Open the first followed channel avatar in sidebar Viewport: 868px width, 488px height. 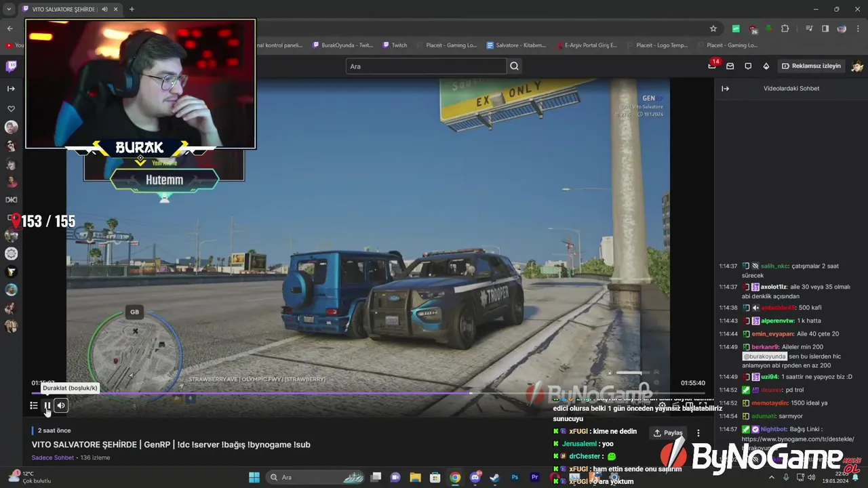pos(11,127)
